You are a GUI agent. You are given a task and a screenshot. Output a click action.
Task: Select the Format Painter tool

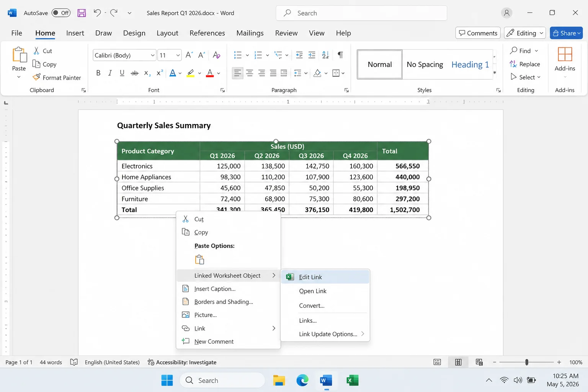click(x=57, y=78)
